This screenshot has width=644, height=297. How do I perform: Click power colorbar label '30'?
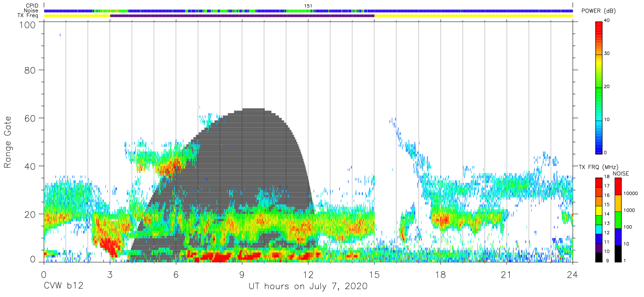pos(607,54)
